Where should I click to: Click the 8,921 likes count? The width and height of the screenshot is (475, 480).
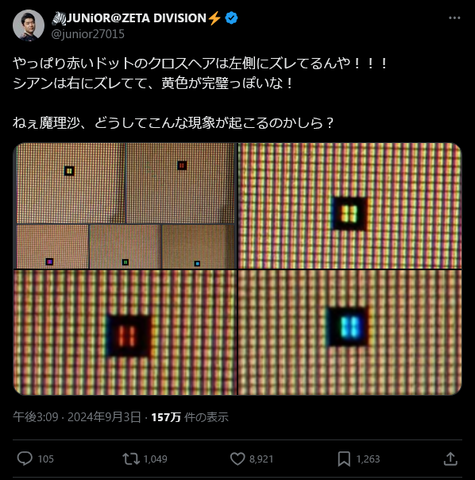click(x=261, y=459)
